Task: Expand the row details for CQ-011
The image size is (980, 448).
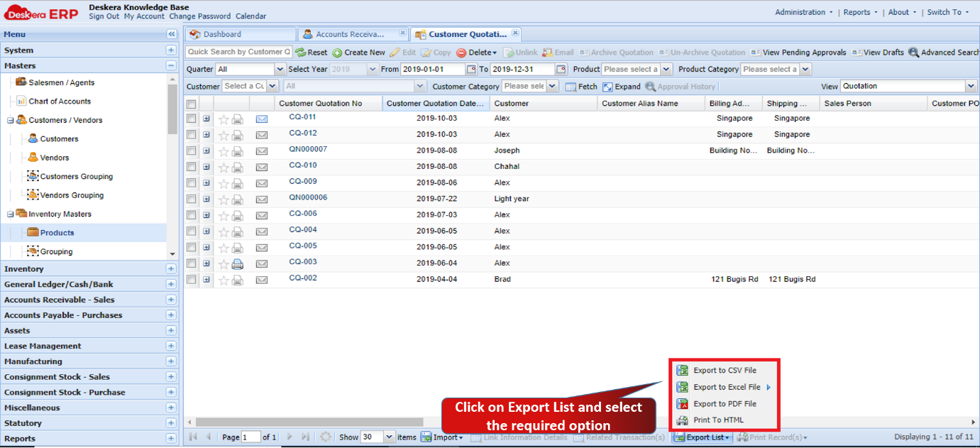Action: (x=207, y=119)
